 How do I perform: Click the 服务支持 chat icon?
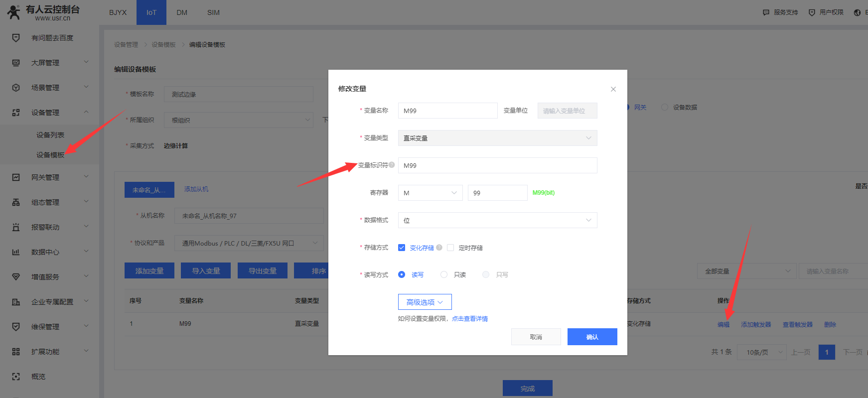pyautogui.click(x=766, y=12)
